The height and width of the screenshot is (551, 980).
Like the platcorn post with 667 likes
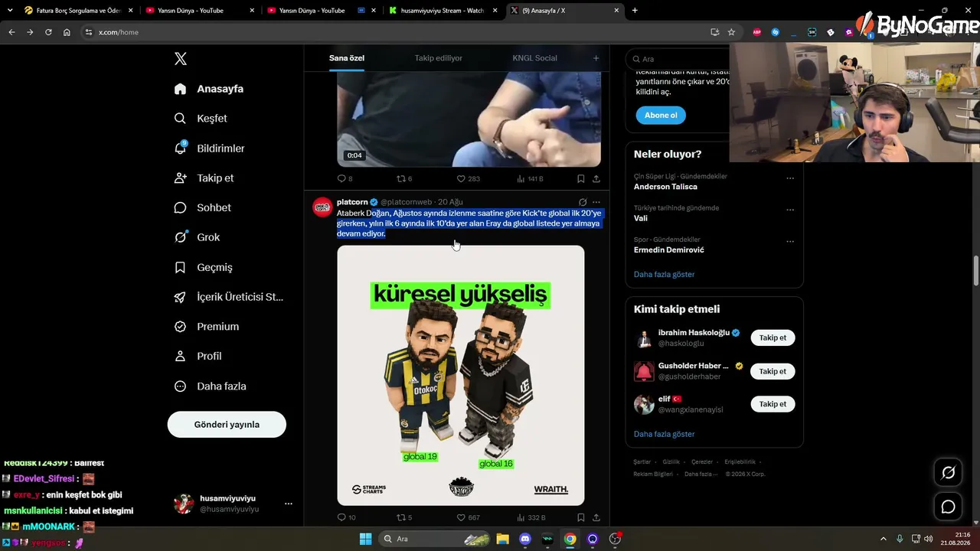[461, 518]
